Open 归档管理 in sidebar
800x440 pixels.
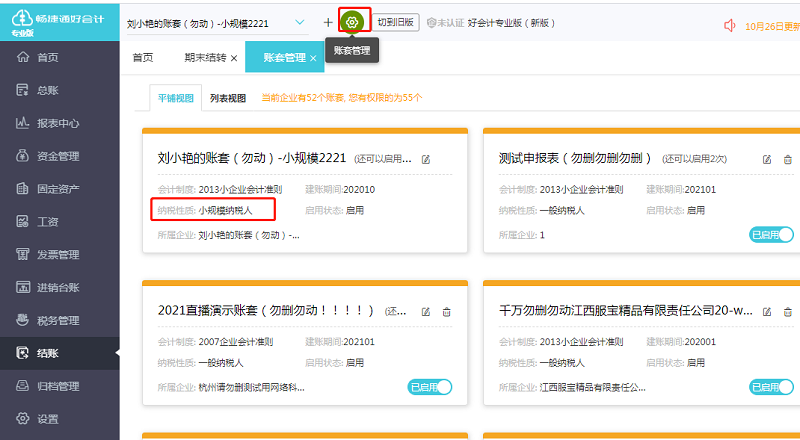pos(60,386)
